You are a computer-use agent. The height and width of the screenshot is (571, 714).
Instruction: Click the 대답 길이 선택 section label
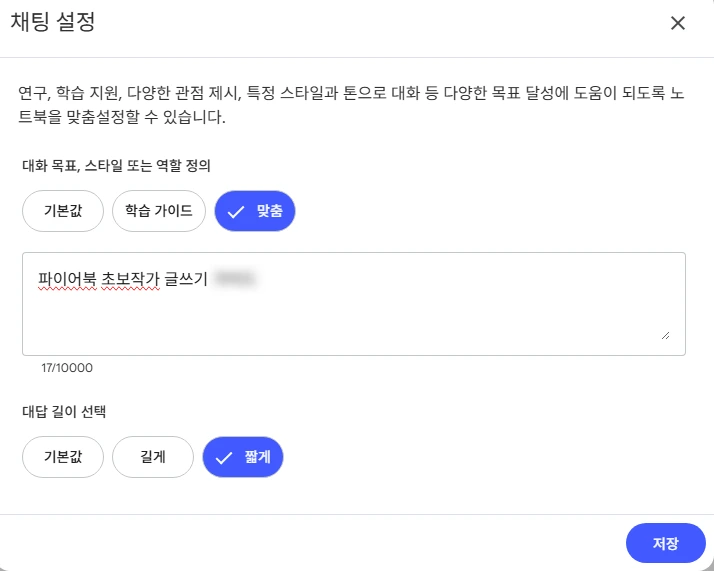64,412
